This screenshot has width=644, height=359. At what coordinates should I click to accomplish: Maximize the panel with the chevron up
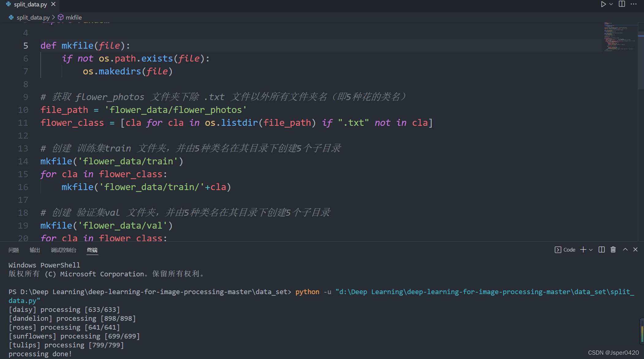(625, 250)
